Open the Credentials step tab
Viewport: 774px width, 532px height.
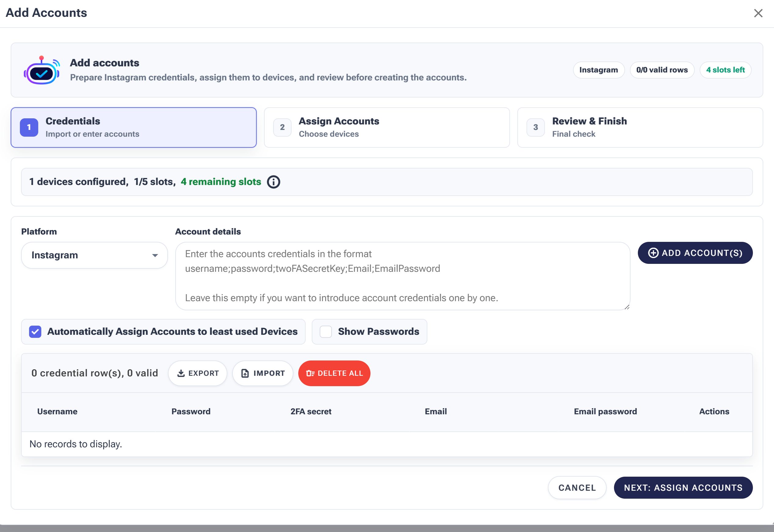[x=133, y=127]
